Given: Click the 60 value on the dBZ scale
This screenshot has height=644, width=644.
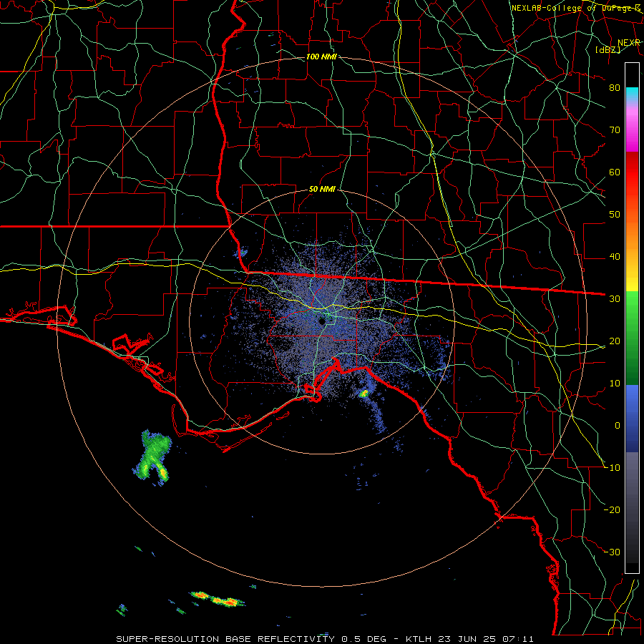Looking at the screenshot, I should click(615, 172).
